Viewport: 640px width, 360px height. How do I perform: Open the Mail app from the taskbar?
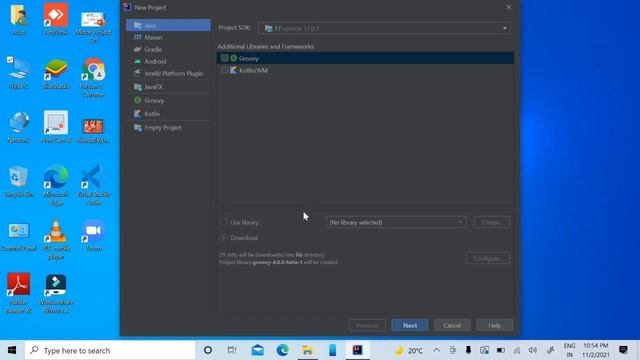point(258,350)
